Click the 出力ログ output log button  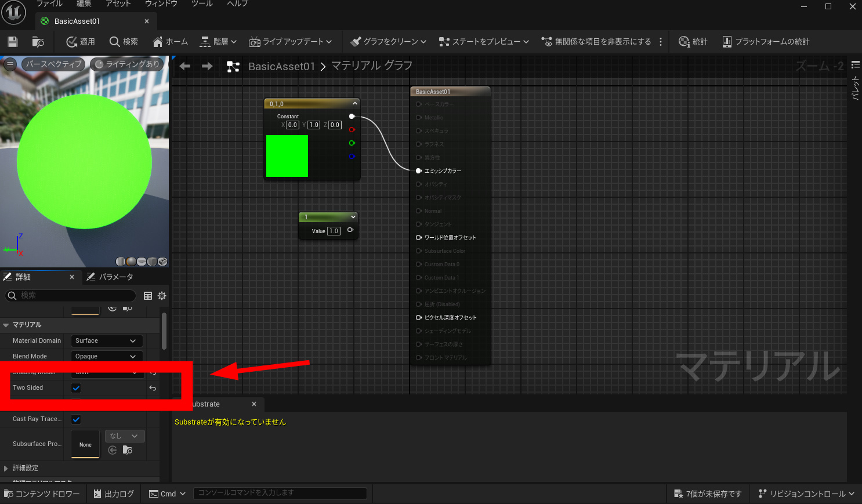click(x=114, y=494)
